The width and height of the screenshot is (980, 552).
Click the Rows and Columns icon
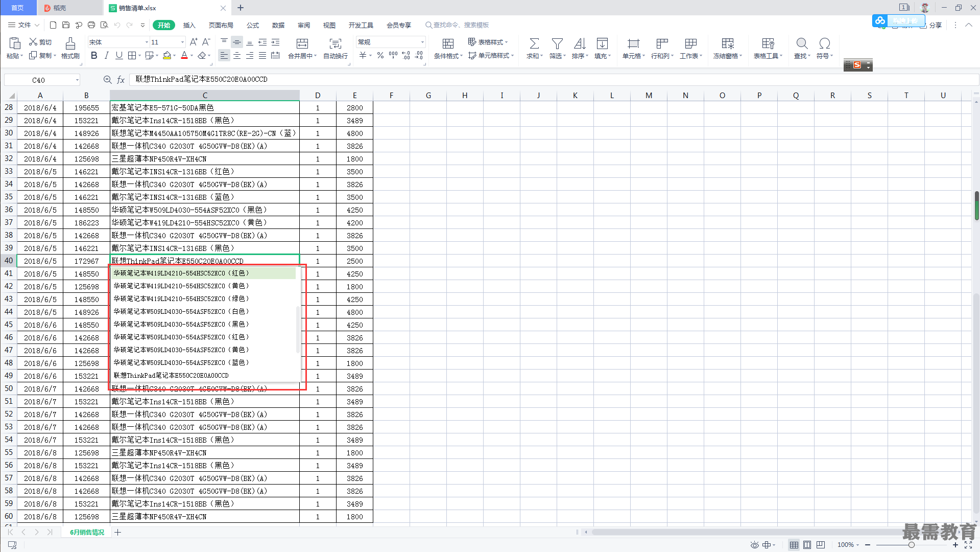(x=662, y=43)
